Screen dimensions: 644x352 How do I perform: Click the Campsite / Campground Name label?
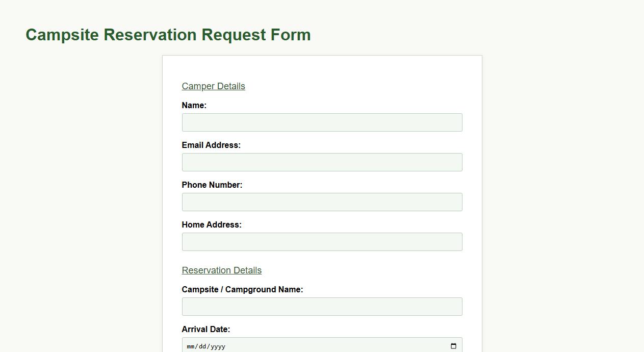point(243,289)
